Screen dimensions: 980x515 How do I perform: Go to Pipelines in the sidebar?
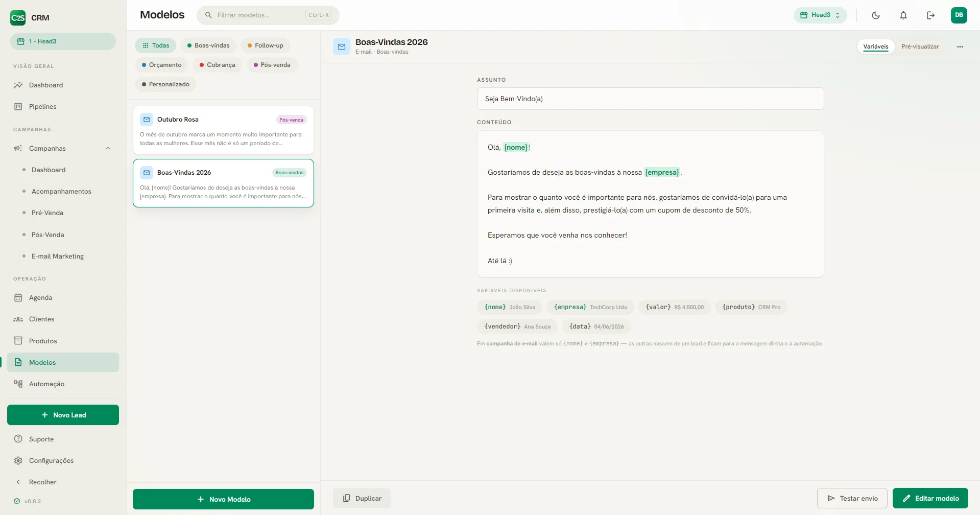tap(63, 107)
